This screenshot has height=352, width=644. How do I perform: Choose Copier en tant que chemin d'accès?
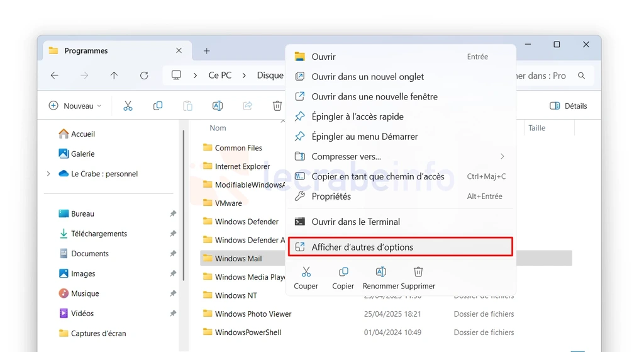click(x=401, y=176)
